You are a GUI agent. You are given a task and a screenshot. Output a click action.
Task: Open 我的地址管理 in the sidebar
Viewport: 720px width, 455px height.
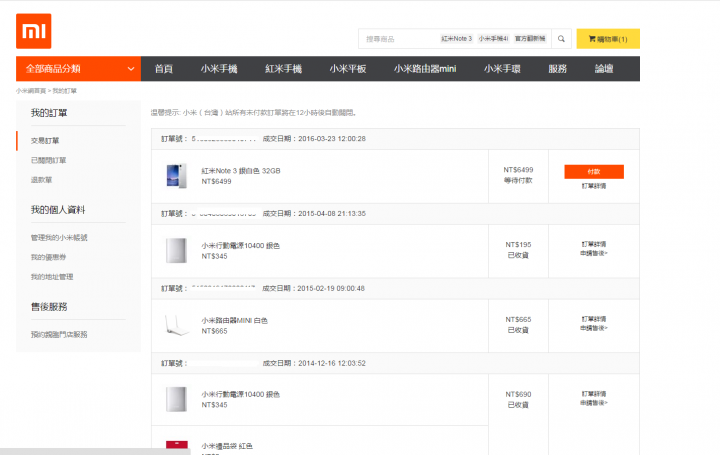coord(52,277)
